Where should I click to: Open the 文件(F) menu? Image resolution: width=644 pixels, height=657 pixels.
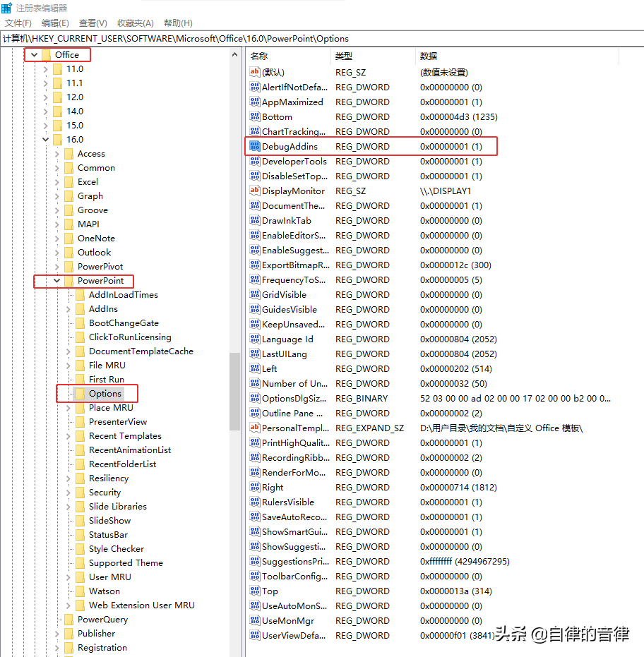coord(18,23)
